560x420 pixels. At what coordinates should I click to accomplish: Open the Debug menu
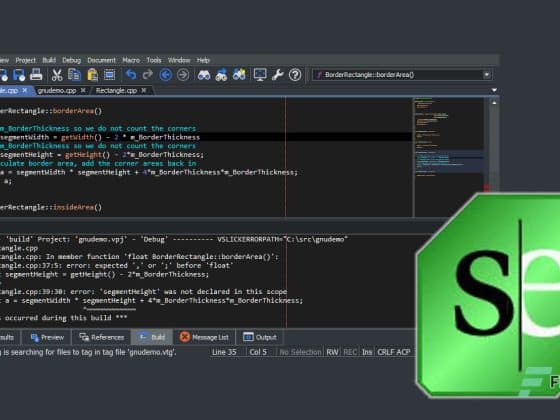click(x=71, y=60)
